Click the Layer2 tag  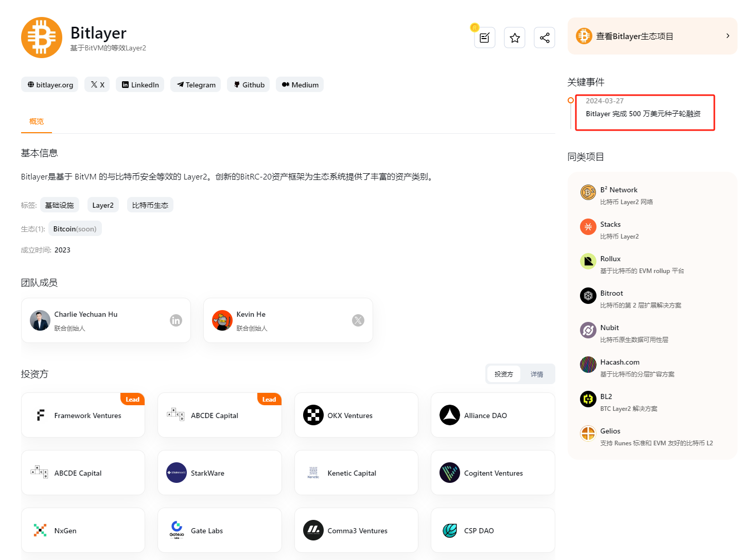pyautogui.click(x=103, y=205)
